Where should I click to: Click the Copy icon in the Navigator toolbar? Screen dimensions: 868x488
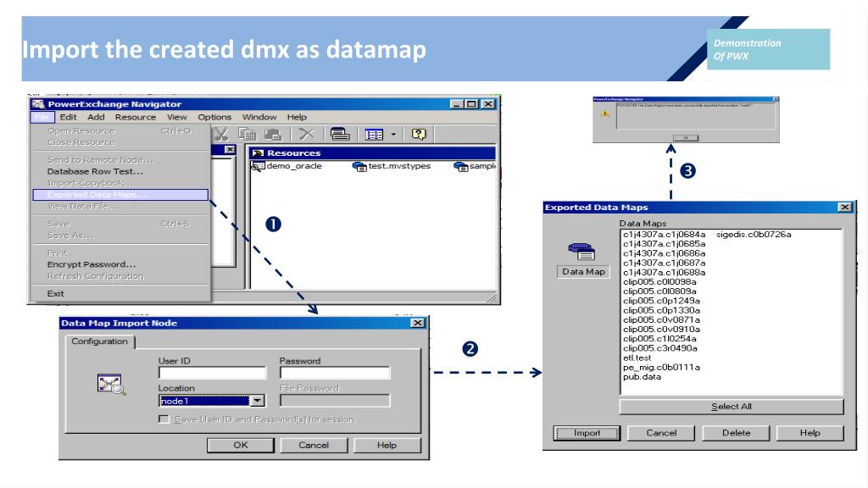247,134
